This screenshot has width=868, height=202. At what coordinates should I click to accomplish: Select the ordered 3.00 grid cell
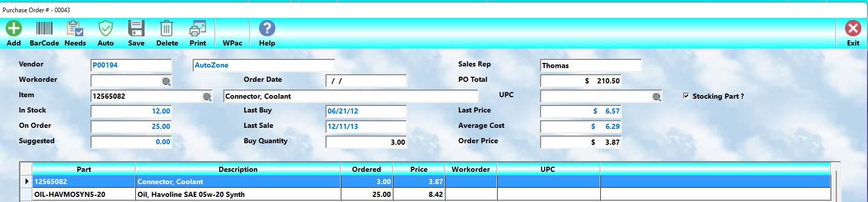(x=367, y=182)
